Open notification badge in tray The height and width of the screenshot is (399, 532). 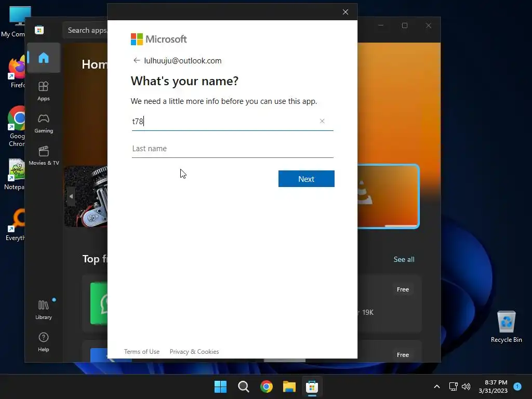tap(517, 386)
